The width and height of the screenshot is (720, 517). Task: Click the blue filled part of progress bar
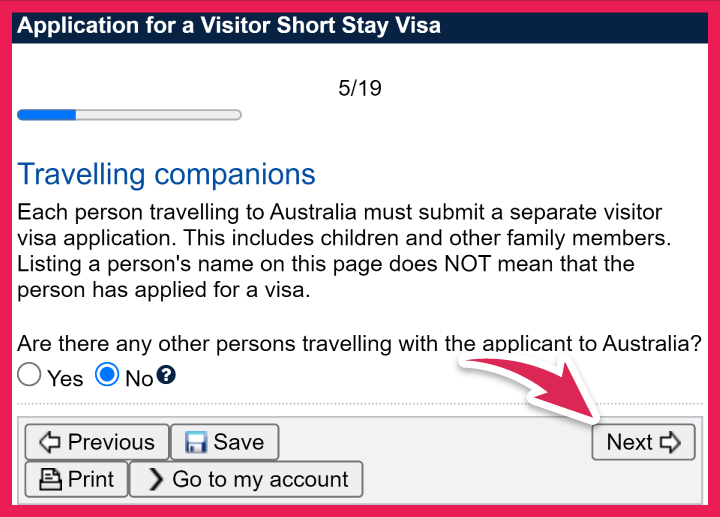click(47, 115)
